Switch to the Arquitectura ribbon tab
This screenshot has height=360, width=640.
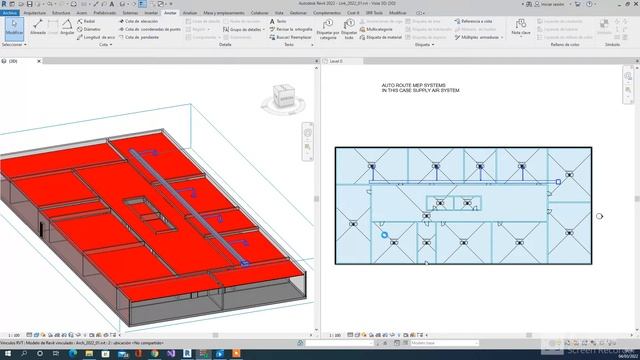tap(35, 13)
